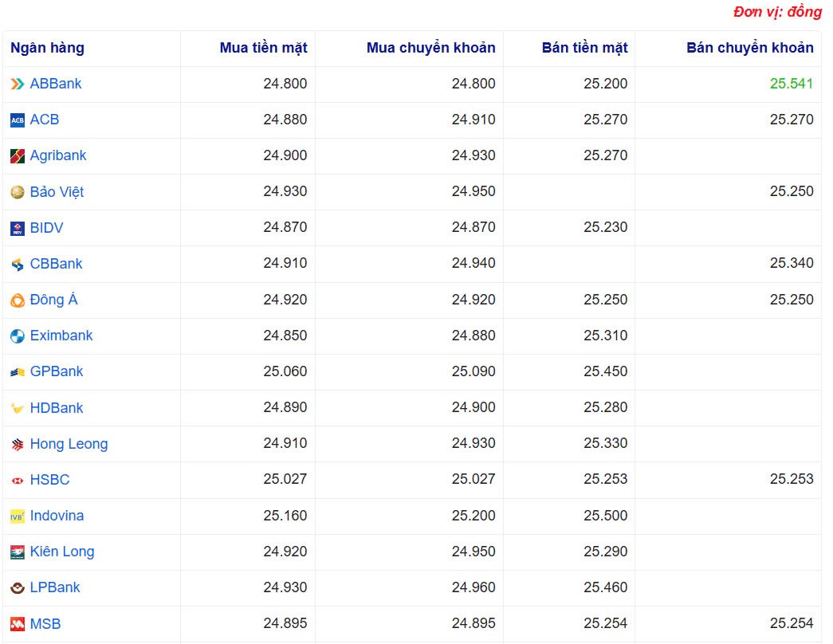Image resolution: width=833 pixels, height=644 pixels.
Task: Click the ACB bank logo icon
Action: pyautogui.click(x=18, y=120)
